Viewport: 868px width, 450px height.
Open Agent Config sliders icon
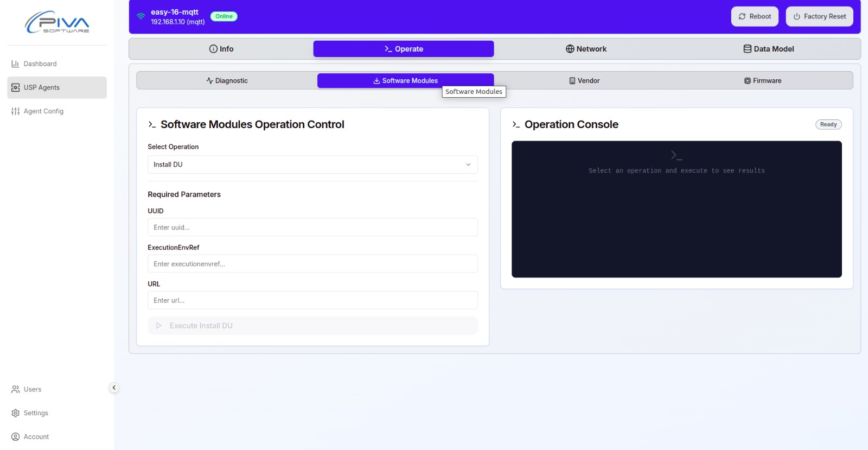pos(15,111)
